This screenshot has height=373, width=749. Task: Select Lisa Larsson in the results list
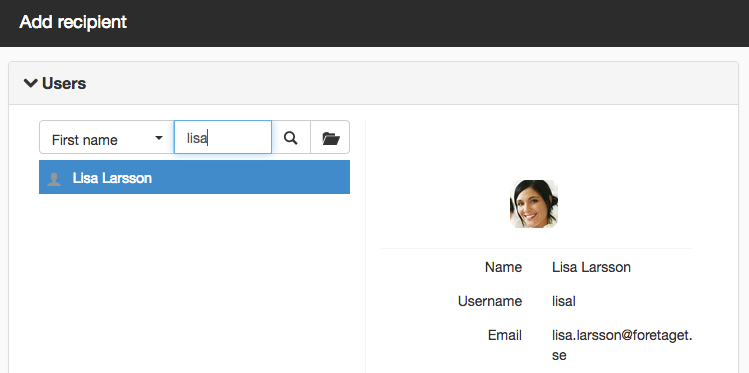(x=194, y=177)
